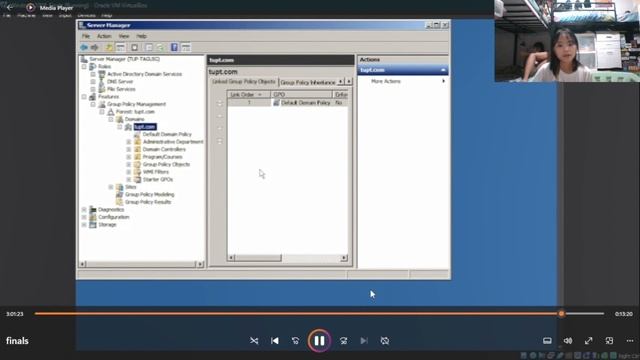Skip back 10 seconds
Screen dimensions: 640x360
tap(296, 340)
